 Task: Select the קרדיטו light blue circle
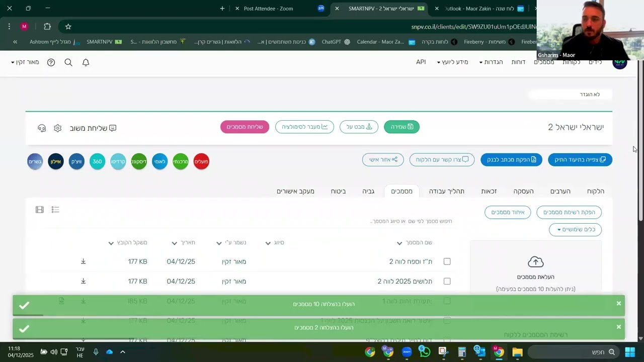[118, 161]
